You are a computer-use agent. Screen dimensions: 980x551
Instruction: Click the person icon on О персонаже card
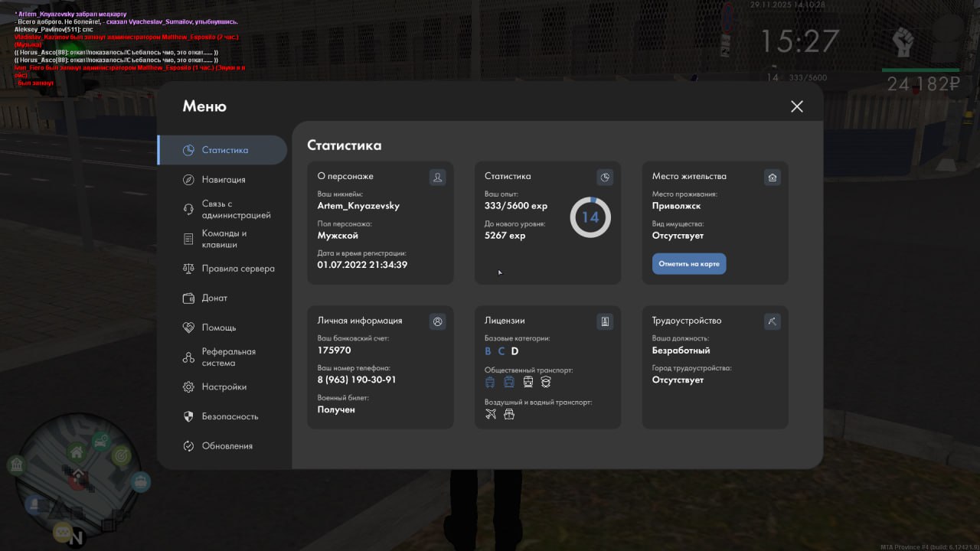coord(438,178)
